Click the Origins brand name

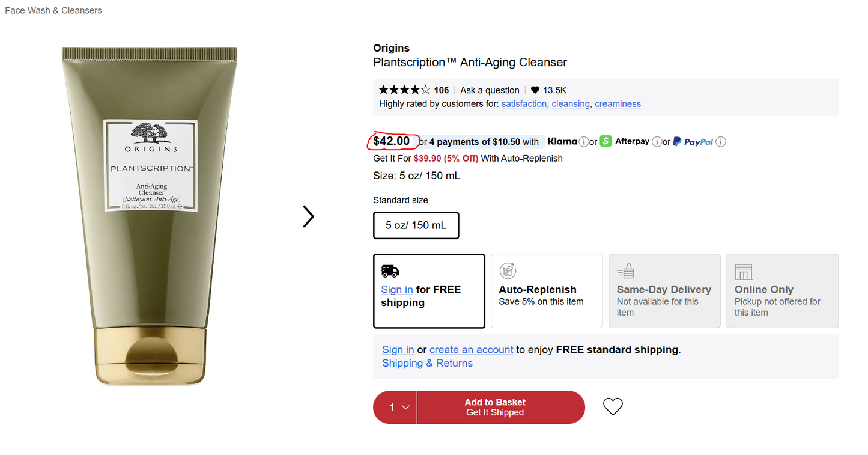tap(391, 47)
